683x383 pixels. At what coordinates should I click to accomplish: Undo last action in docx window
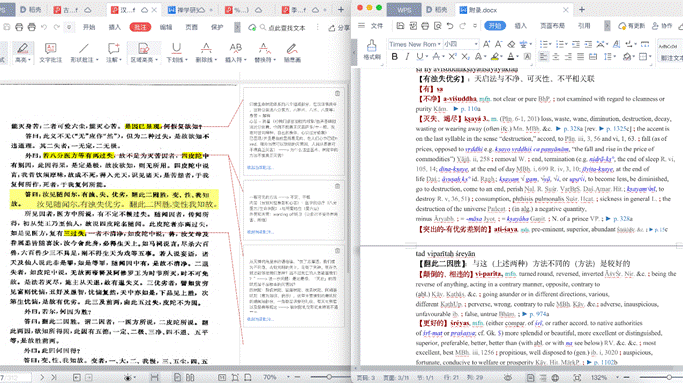[x=450, y=26]
